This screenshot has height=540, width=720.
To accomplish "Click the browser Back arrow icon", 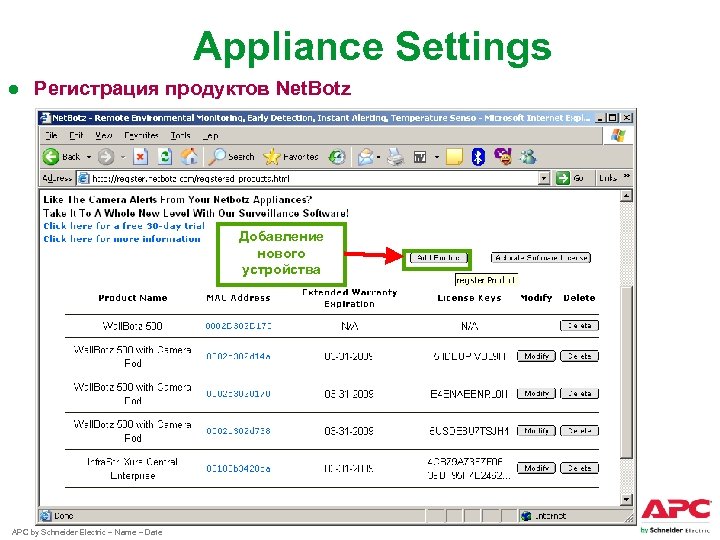I will click(51, 157).
